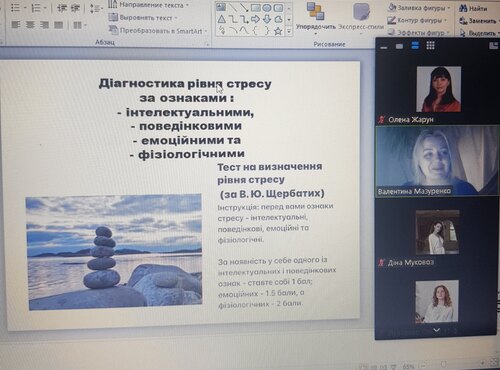Screen dimensions: 500x370
Task: Show more Zoom participants with down chevron
Action: [436, 330]
